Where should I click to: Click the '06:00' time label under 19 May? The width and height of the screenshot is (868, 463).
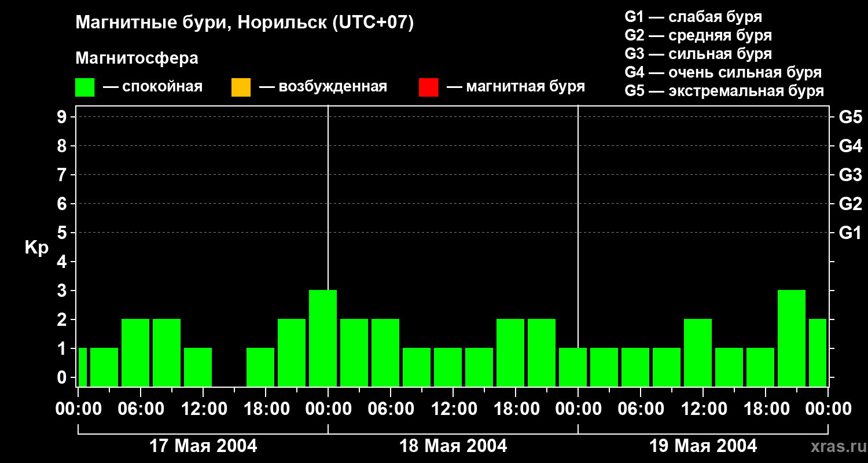(641, 409)
